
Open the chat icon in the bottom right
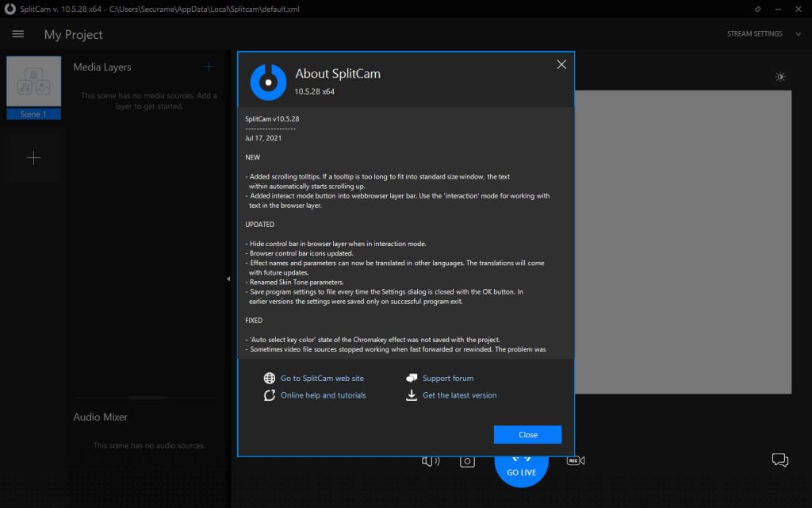pyautogui.click(x=780, y=460)
